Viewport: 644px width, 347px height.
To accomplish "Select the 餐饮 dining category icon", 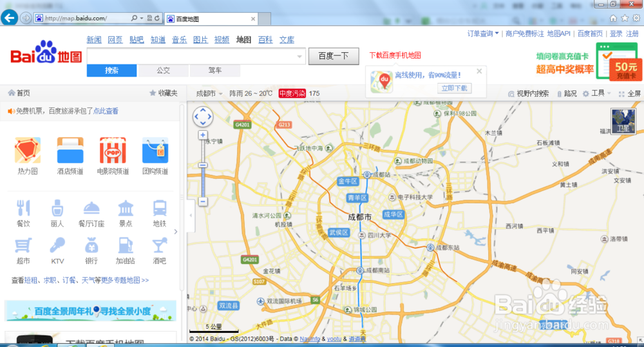I will (23, 208).
